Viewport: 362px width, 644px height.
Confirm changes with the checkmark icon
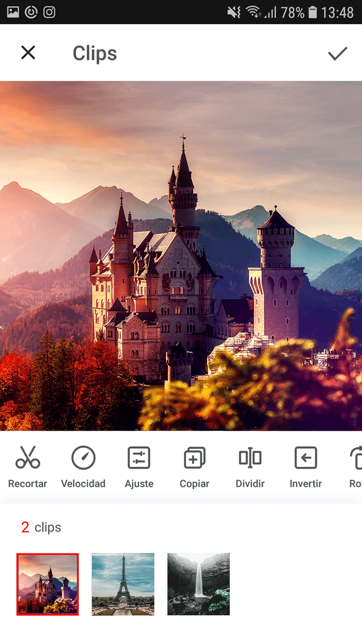(x=337, y=53)
